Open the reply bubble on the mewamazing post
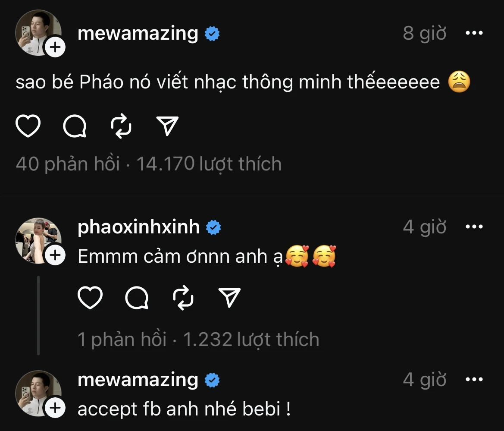504x431 pixels. [x=75, y=126]
